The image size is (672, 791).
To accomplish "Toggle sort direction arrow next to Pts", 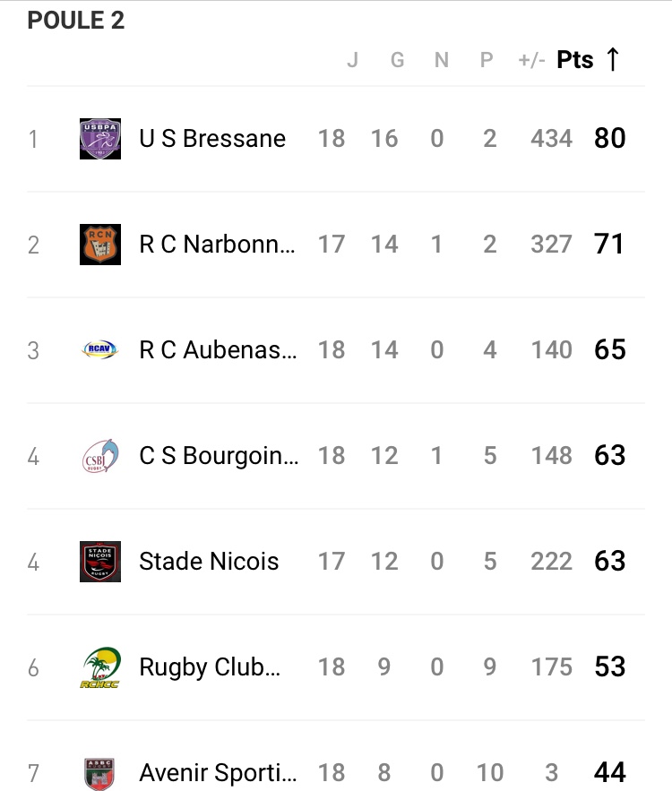I will tap(613, 60).
